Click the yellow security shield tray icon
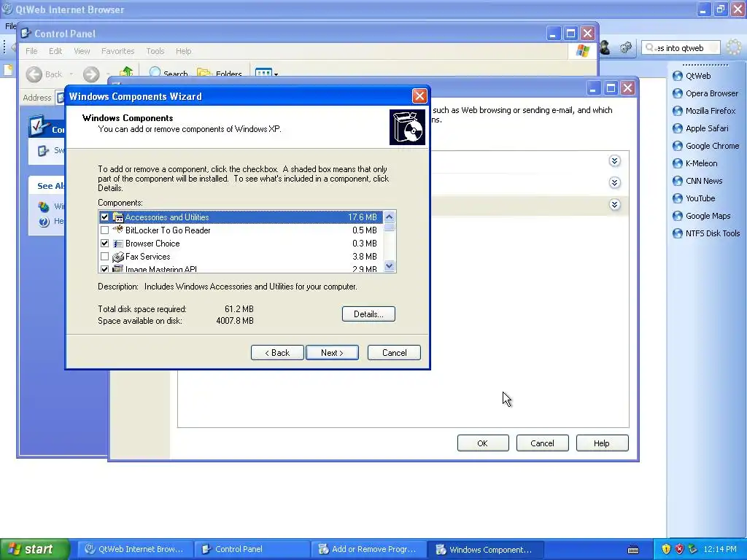 [x=666, y=550]
